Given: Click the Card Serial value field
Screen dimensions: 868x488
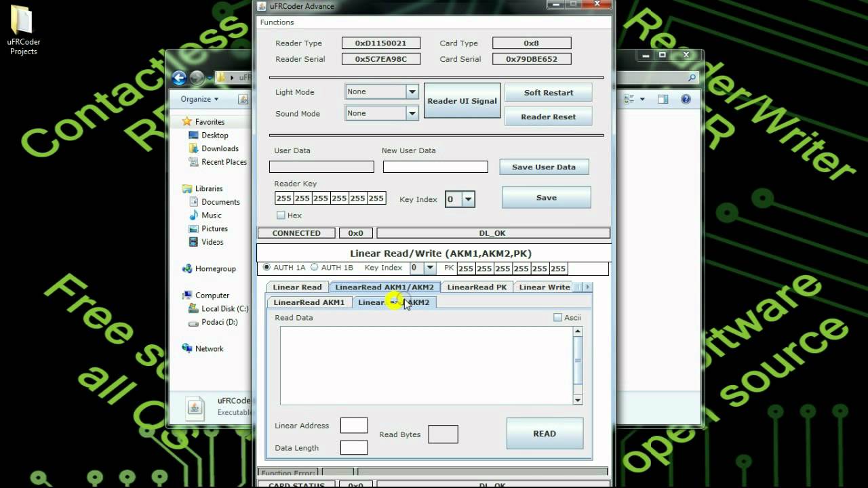Looking at the screenshot, I should point(532,59).
